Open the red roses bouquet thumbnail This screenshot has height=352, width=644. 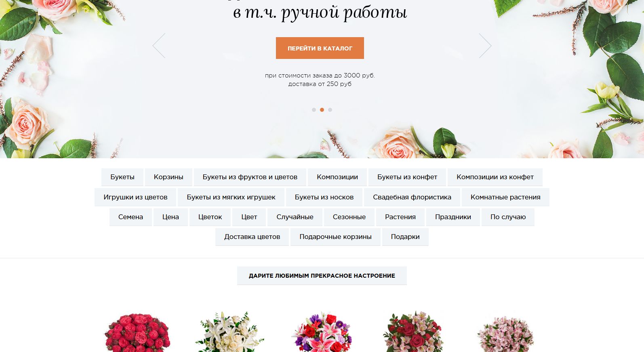click(137, 332)
